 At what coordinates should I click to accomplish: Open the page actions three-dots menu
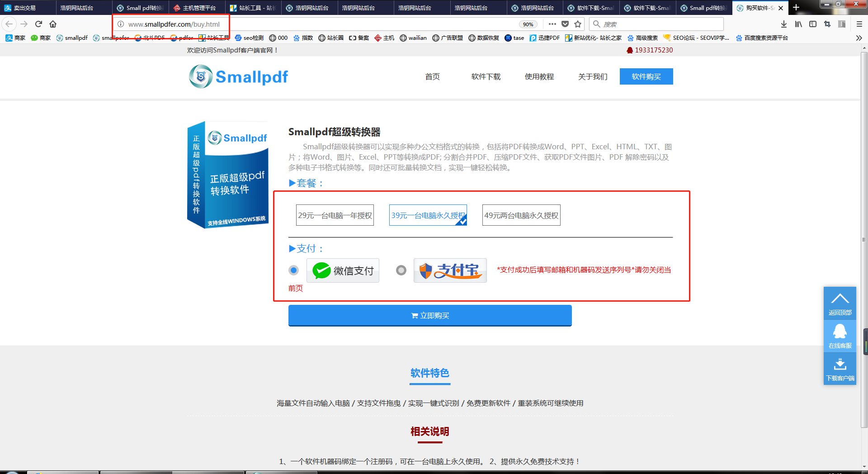[552, 24]
